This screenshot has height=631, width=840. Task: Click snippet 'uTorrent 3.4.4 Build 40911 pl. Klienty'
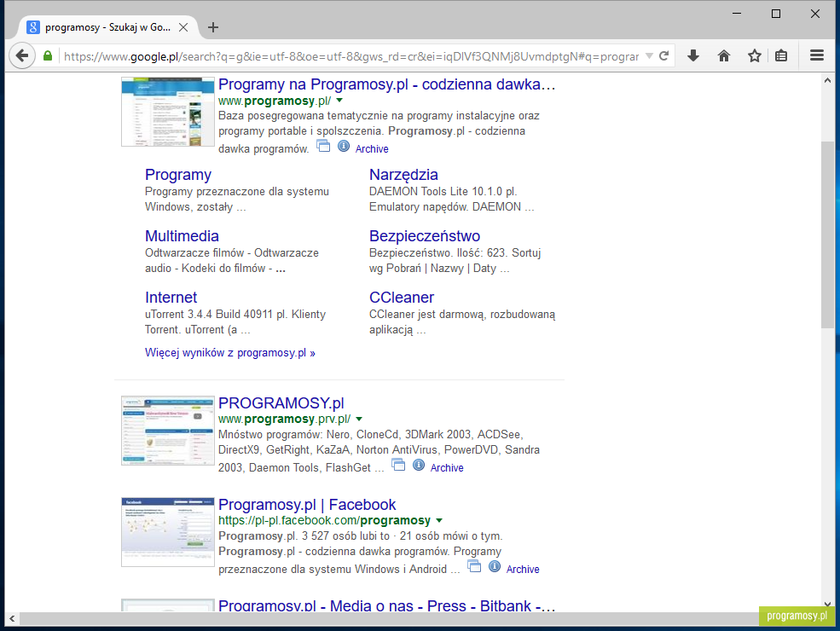[235, 314]
